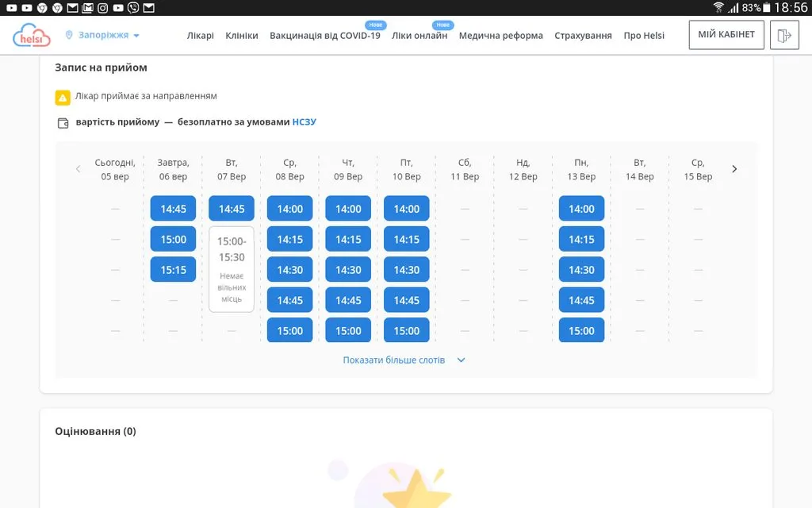812x508 pixels.
Task: Select the 14:00 slot on Пн, 13 Вер
Action: (x=581, y=208)
